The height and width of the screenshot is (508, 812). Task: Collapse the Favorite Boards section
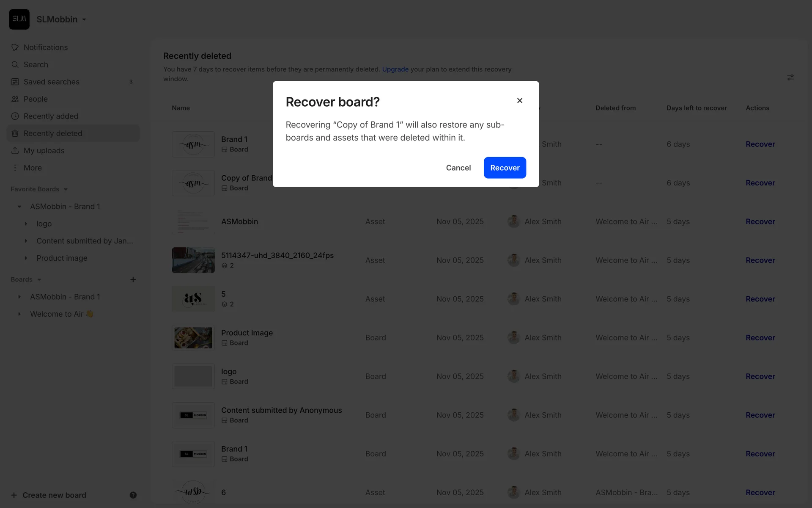66,189
